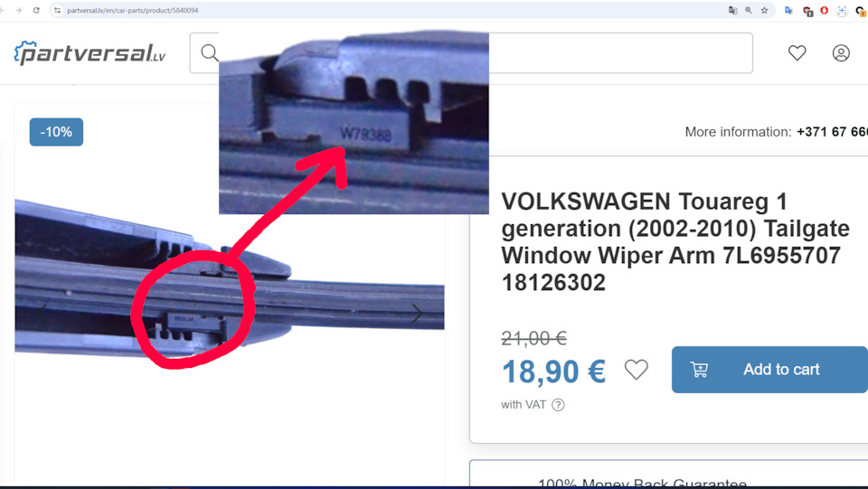Click the Add to cart button
The height and width of the screenshot is (489, 868).
point(769,370)
